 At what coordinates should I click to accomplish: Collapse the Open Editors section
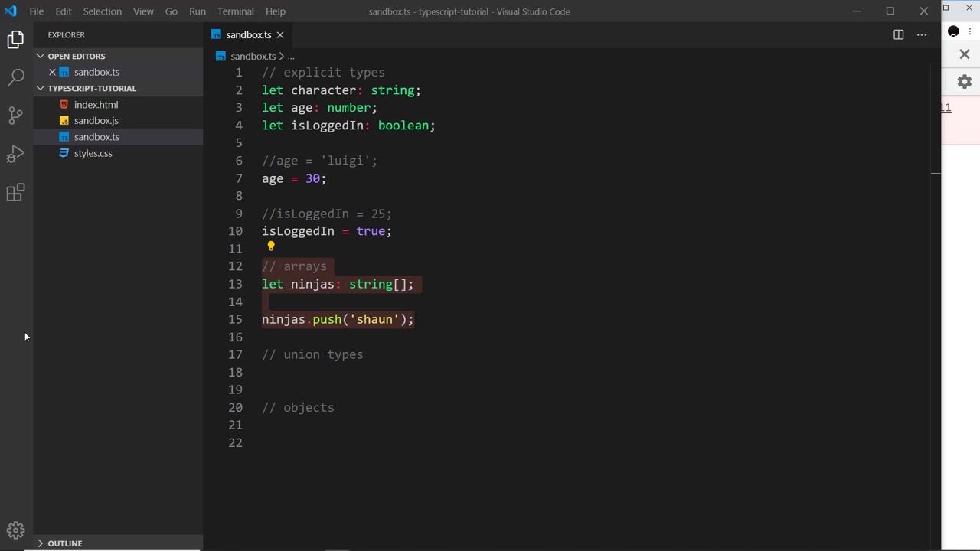[119, 56]
